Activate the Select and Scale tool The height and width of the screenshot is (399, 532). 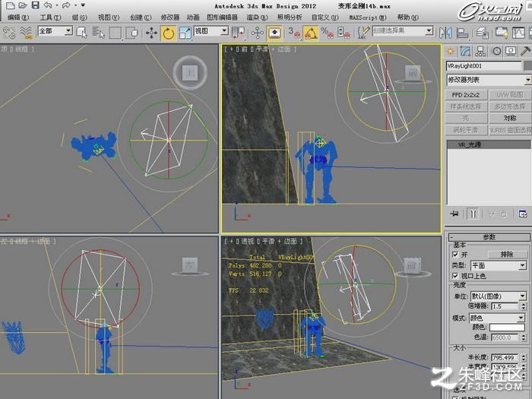[x=185, y=33]
